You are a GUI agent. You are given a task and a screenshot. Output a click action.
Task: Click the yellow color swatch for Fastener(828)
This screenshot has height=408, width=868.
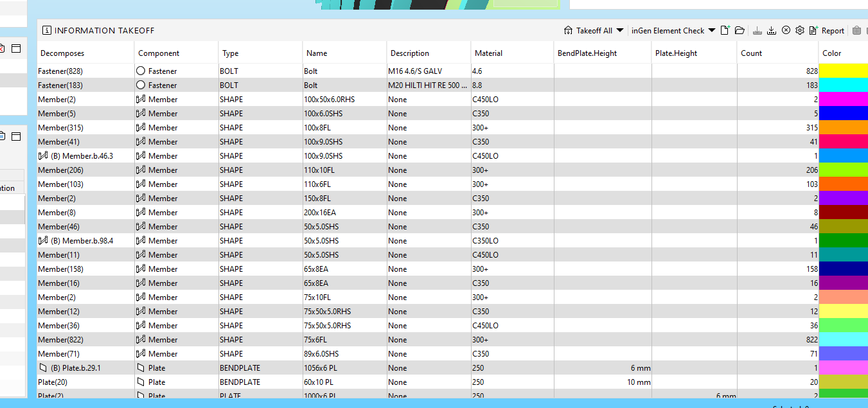844,71
